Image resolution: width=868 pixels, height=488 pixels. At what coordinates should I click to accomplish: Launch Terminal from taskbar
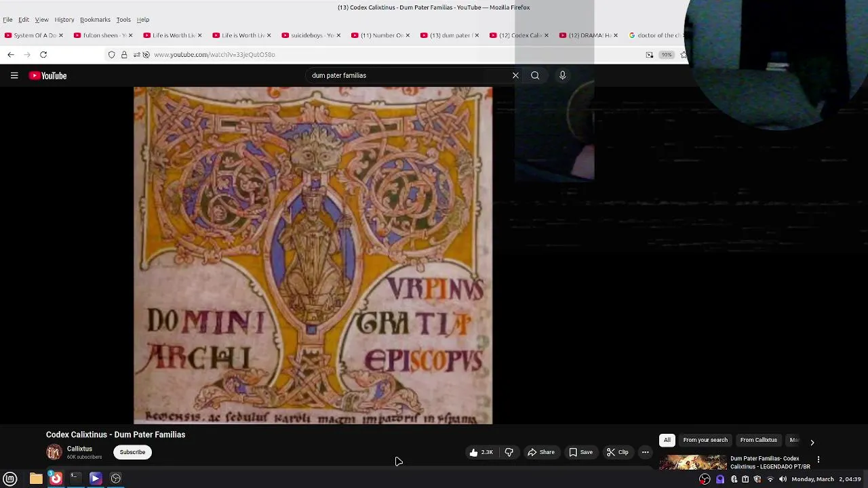coord(75,479)
